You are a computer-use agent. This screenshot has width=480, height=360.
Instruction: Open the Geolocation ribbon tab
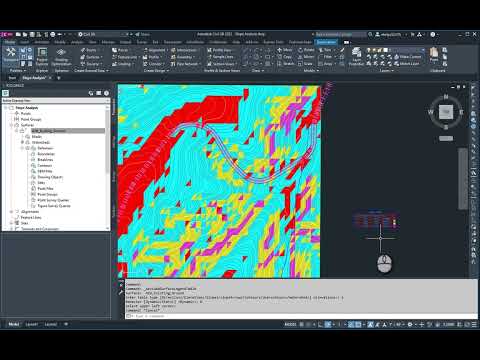point(326,42)
